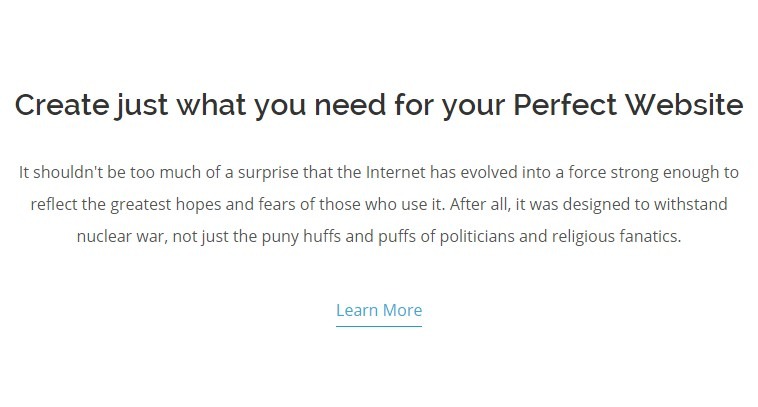Open the Learn More link
The height and width of the screenshot is (407, 758).
click(379, 310)
